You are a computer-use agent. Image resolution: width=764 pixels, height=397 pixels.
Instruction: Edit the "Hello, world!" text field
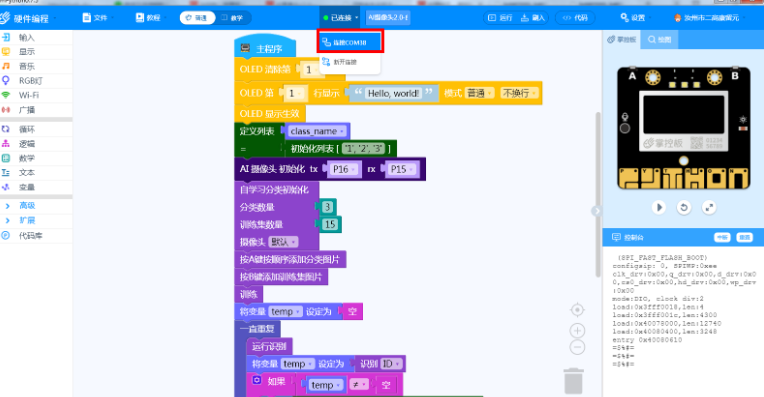(393, 93)
